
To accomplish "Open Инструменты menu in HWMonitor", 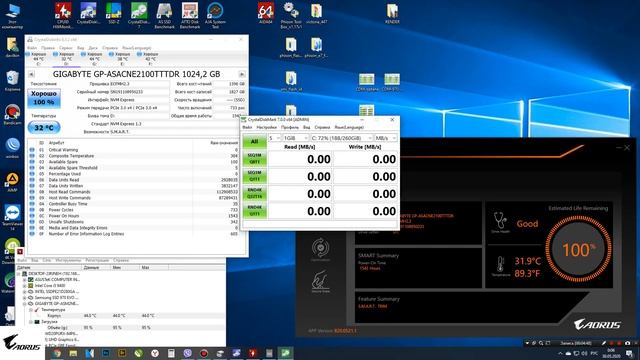I will tap(68, 260).
